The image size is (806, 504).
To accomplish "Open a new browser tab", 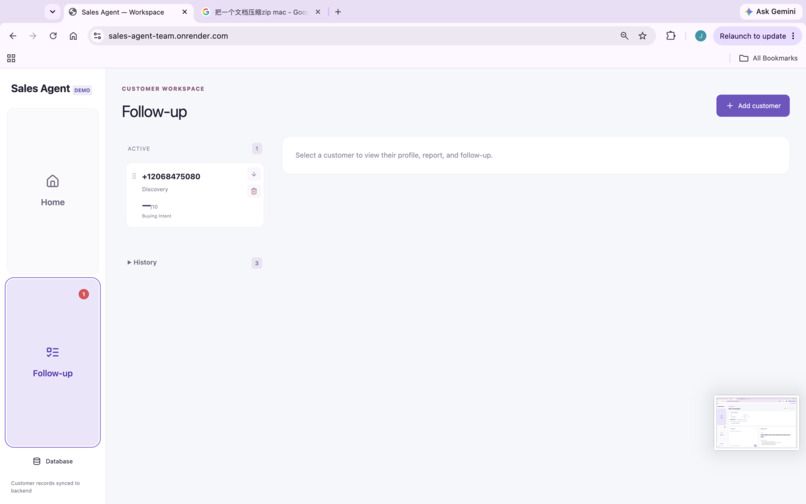I will tap(338, 12).
